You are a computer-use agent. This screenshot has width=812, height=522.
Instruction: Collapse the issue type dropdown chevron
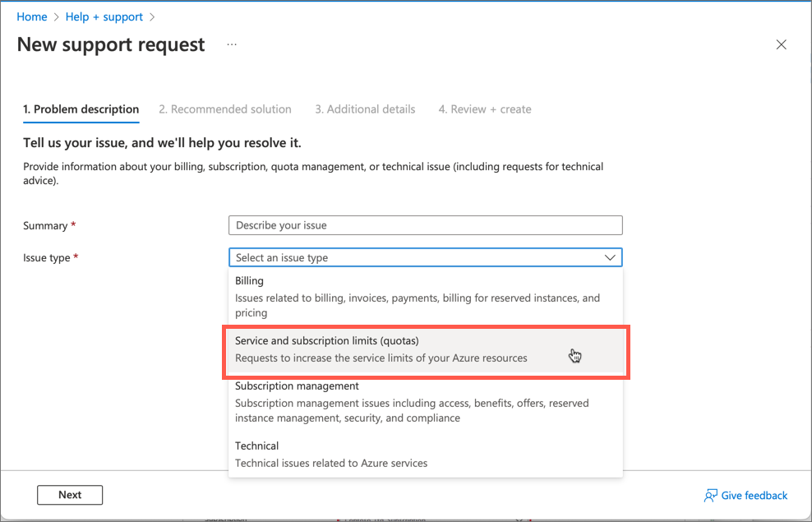(610, 257)
